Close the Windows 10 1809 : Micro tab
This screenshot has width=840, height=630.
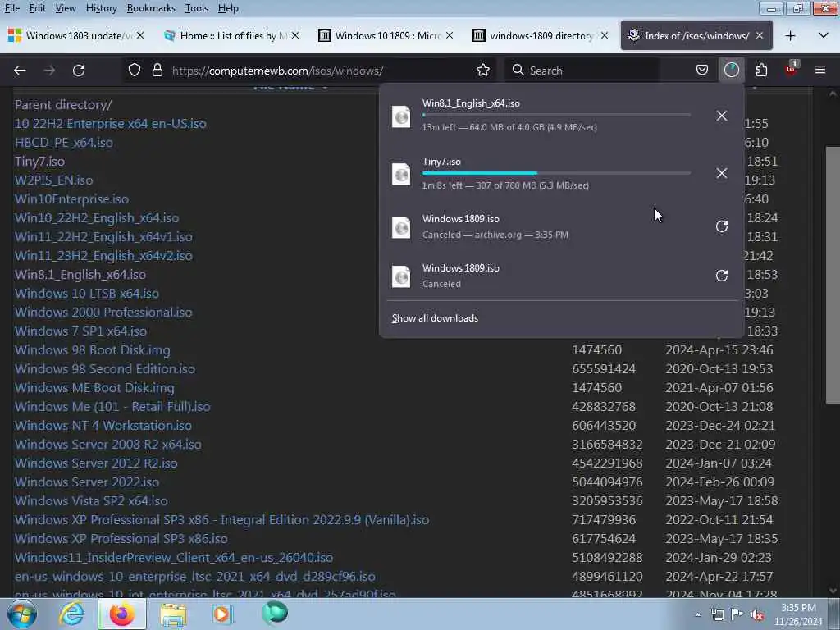click(x=450, y=35)
